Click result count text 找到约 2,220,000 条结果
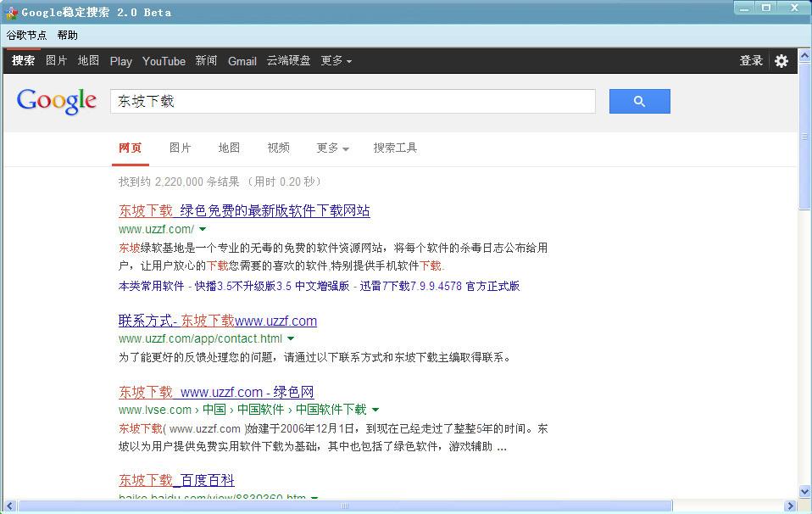The width and height of the screenshot is (812, 514). [x=179, y=182]
